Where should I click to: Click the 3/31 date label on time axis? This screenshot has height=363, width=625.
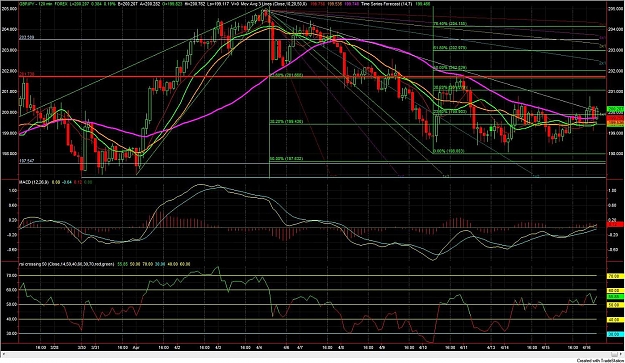95,348
